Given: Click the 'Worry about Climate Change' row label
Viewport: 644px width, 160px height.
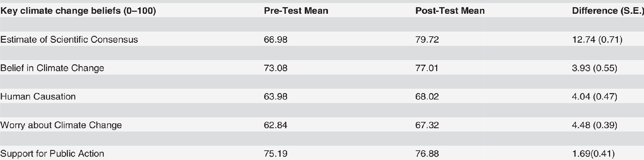Looking at the screenshot, I should tap(61, 125).
